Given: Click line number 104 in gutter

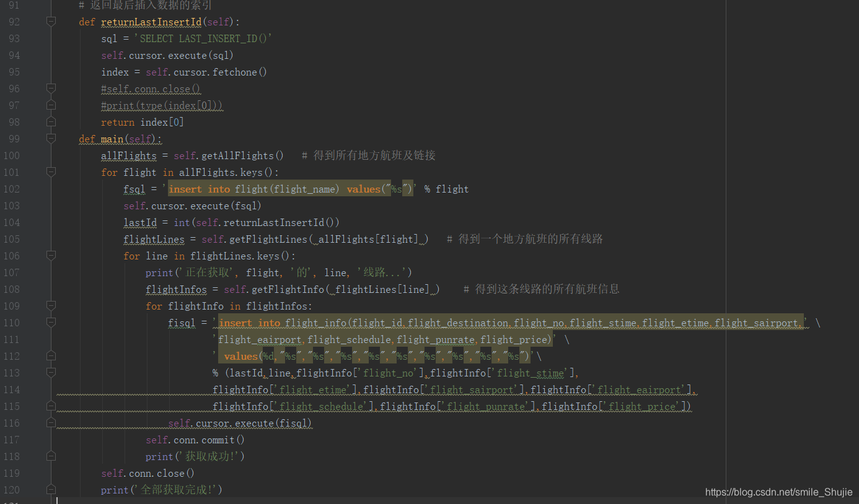Looking at the screenshot, I should pyautogui.click(x=11, y=222).
